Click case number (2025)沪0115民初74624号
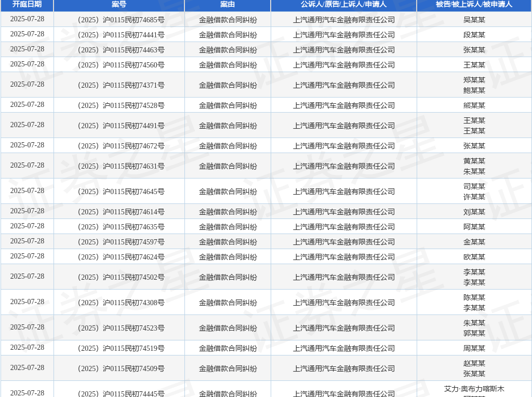 click(x=121, y=257)
